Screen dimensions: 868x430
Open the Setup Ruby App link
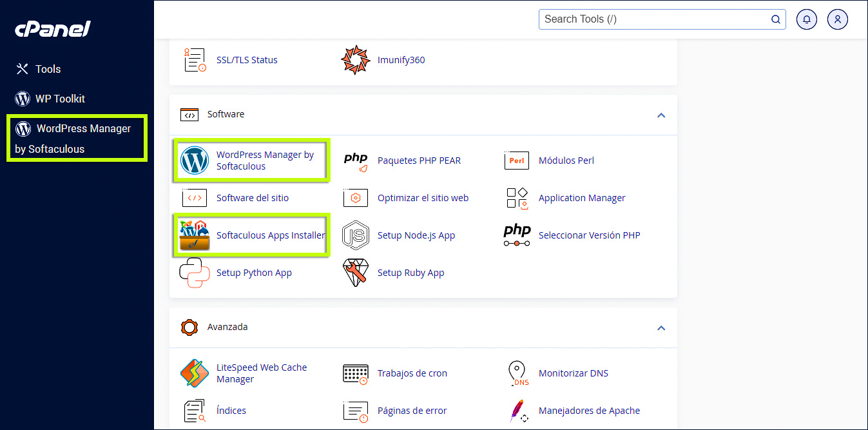pyautogui.click(x=411, y=273)
